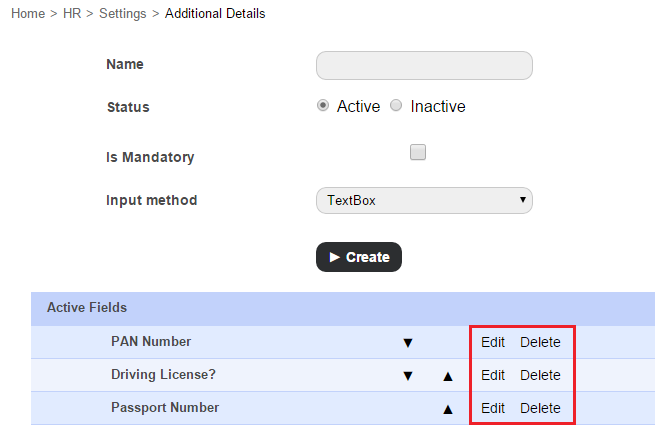Tick the Is Mandatory checkbox

[x=418, y=152]
